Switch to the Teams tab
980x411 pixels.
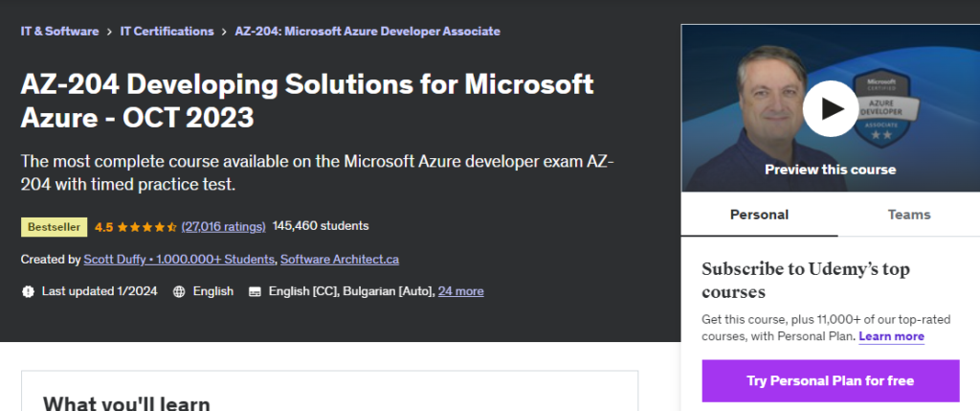coord(909,215)
